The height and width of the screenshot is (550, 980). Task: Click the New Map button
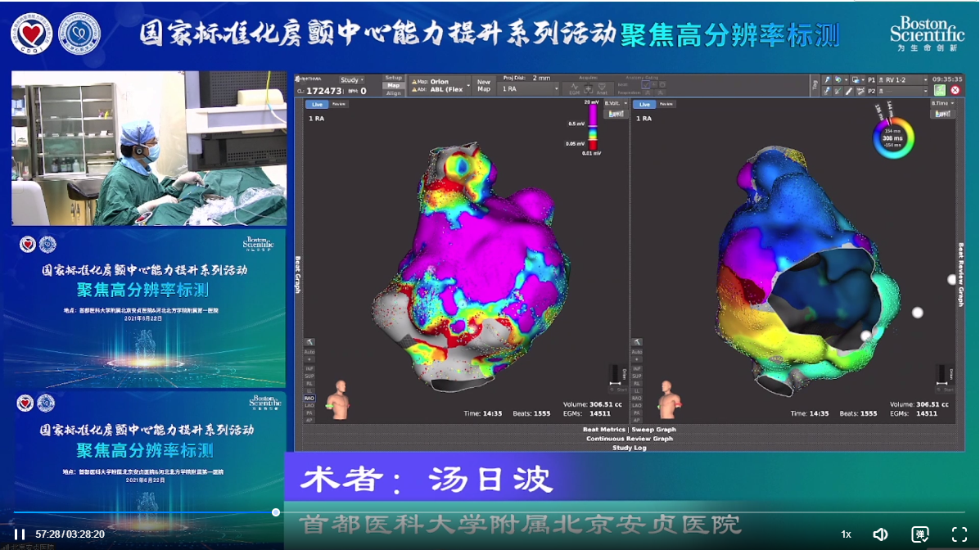(x=484, y=85)
